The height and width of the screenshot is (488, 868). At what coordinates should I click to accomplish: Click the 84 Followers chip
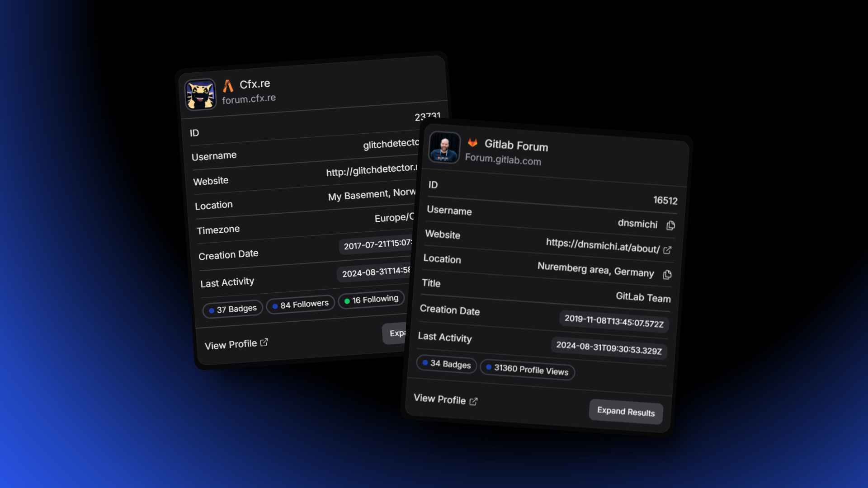pos(301,304)
